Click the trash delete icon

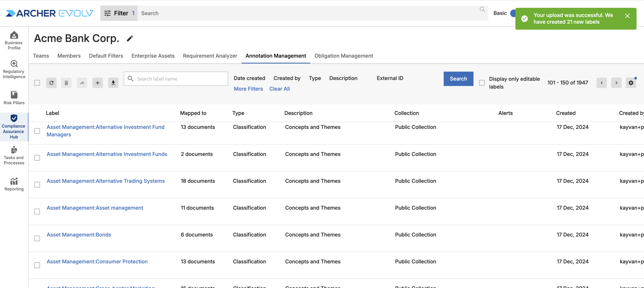[x=66, y=83]
